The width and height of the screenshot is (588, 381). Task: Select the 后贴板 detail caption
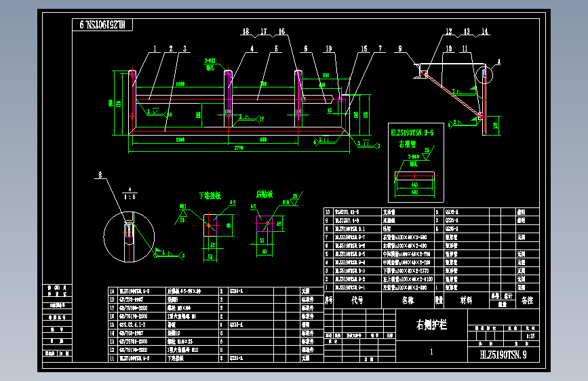point(264,194)
